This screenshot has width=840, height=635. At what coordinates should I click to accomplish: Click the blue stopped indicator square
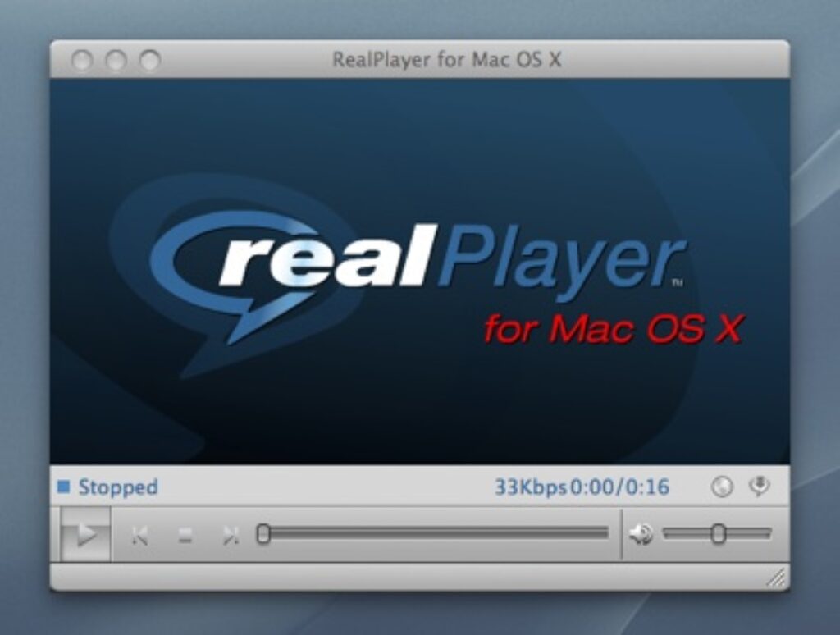click(64, 487)
